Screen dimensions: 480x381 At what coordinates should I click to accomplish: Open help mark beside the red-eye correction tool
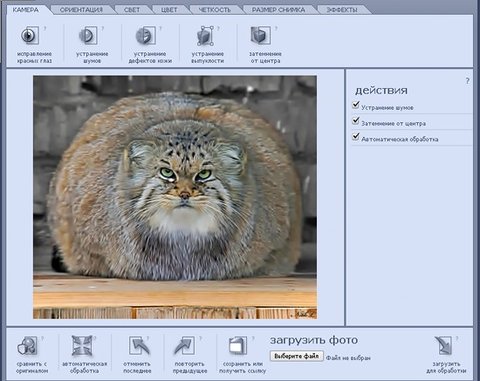click(45, 29)
